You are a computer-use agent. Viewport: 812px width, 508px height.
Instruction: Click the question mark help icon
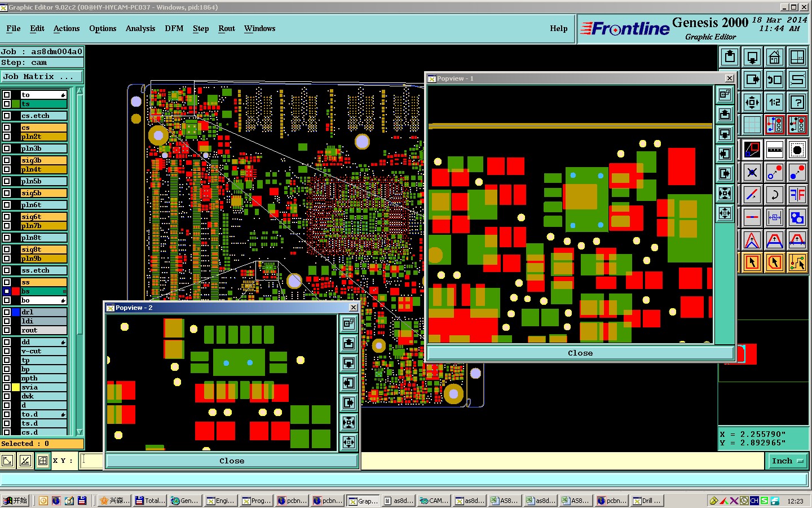tap(797, 102)
